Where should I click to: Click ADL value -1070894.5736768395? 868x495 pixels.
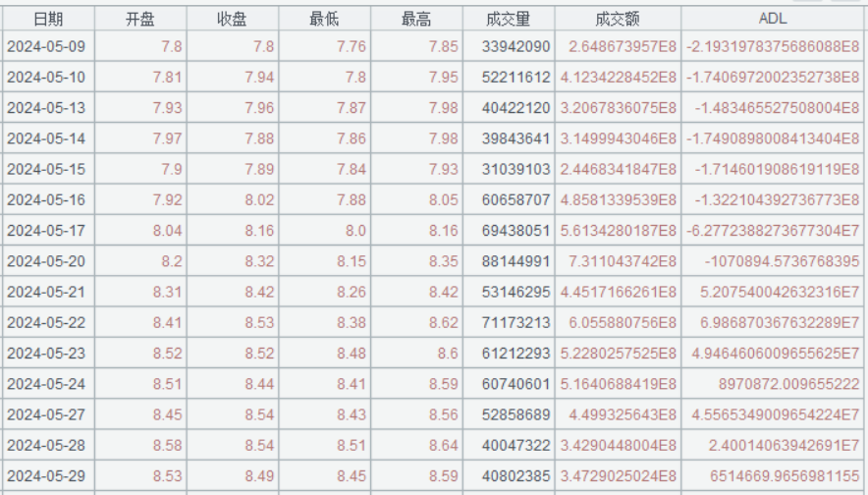click(782, 261)
